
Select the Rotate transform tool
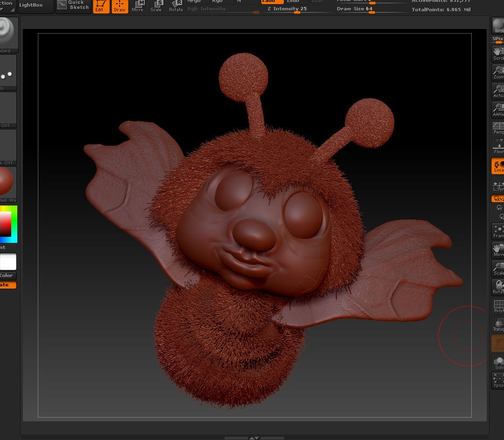coord(176,6)
